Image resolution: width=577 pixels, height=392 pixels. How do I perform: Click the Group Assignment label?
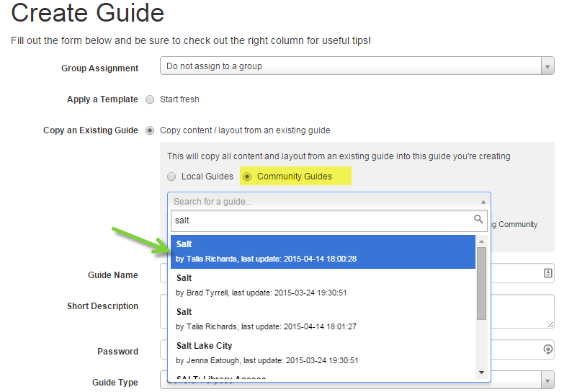99,68
